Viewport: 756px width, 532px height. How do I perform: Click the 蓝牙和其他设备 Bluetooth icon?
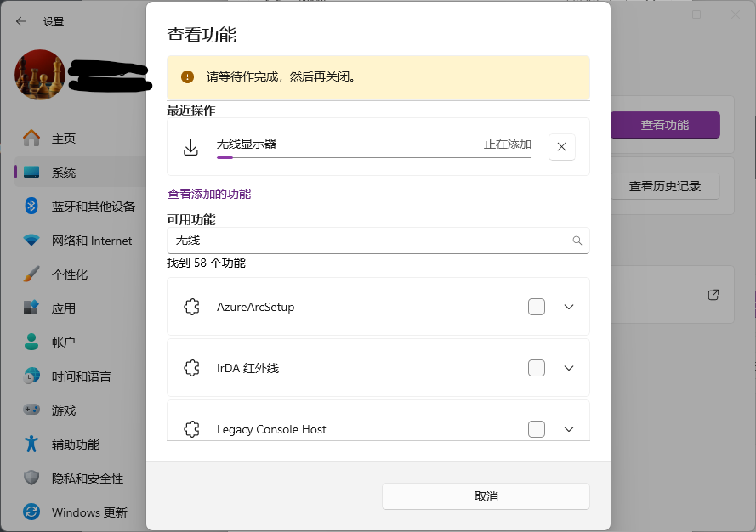[x=31, y=207]
